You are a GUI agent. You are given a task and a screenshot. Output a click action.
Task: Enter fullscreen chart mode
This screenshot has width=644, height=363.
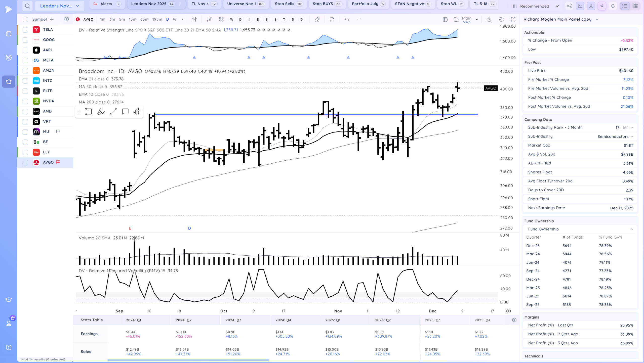pos(513,19)
